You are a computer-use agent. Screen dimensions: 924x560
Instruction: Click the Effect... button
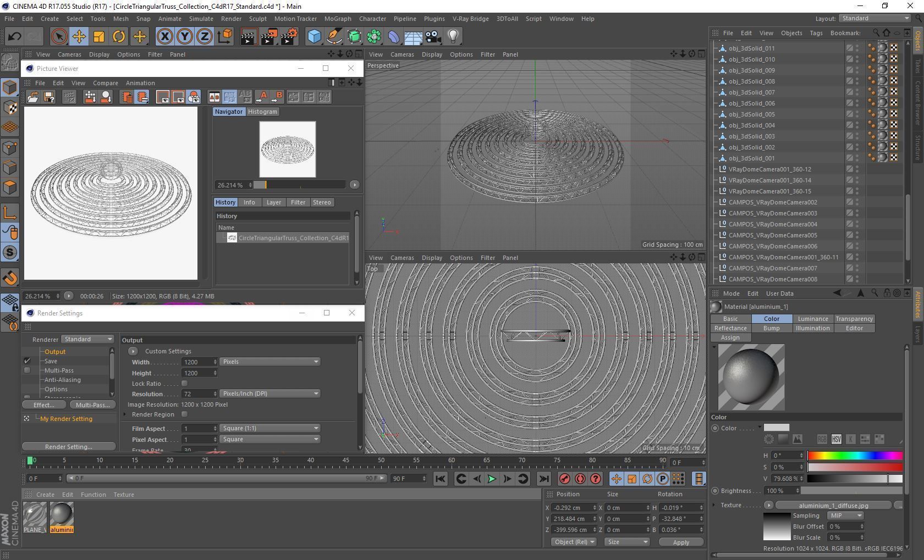pos(44,405)
